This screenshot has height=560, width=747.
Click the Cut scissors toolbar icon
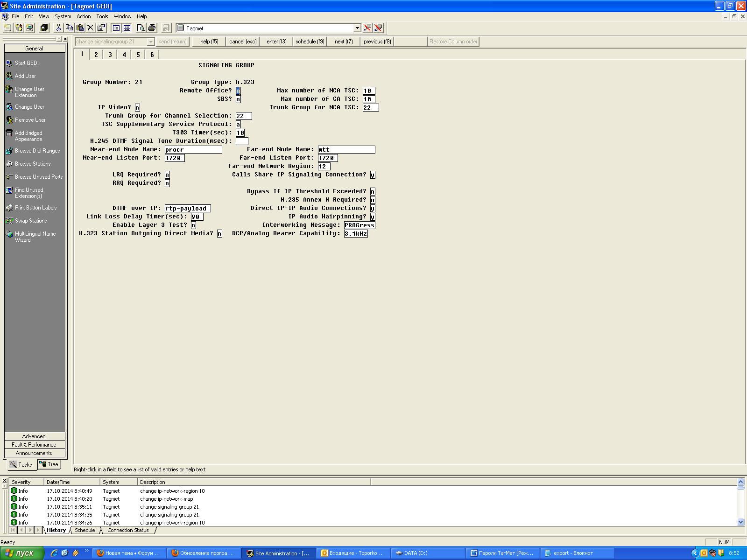click(58, 28)
